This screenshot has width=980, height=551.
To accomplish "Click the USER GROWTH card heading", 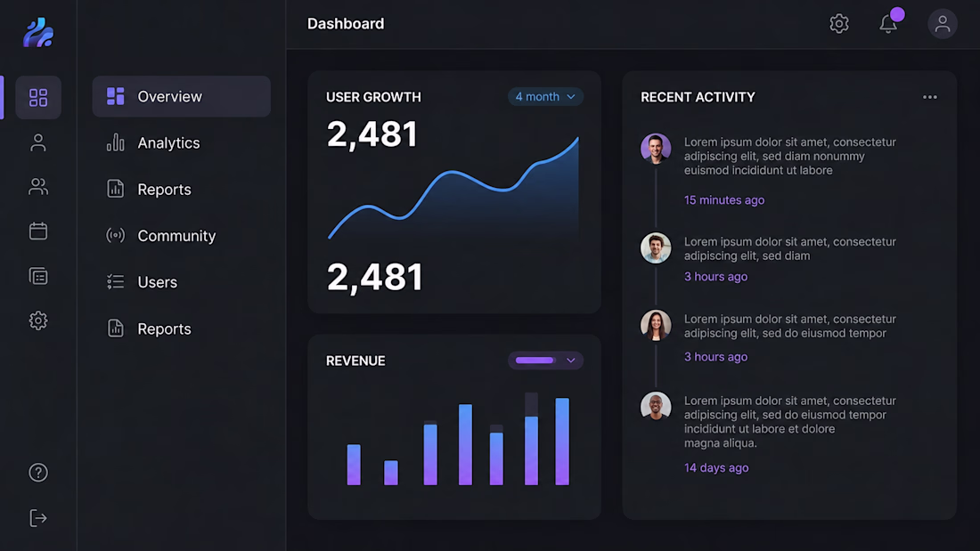I will tap(373, 97).
